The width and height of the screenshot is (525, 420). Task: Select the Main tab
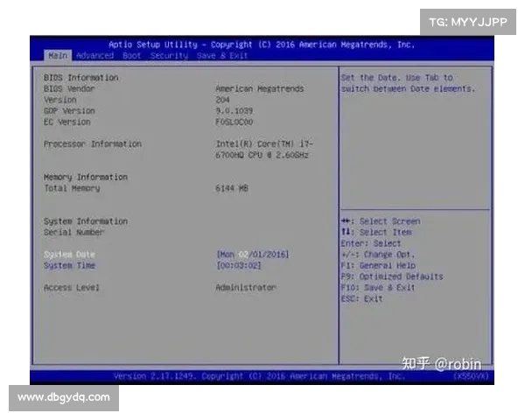point(58,55)
